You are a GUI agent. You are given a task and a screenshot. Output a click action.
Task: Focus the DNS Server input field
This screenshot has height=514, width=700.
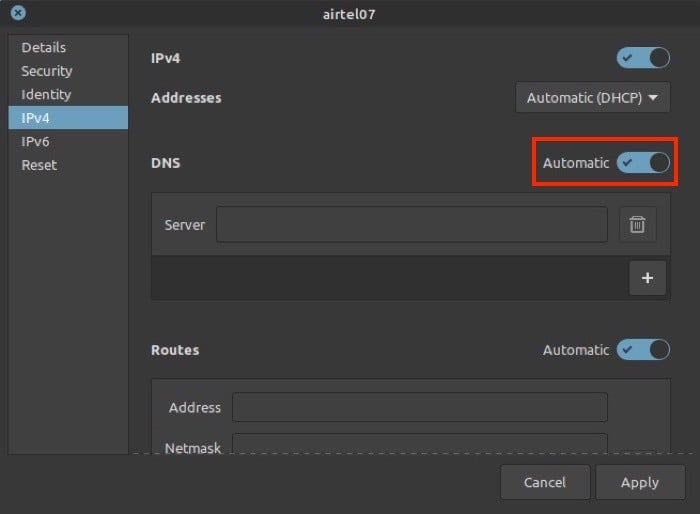412,224
